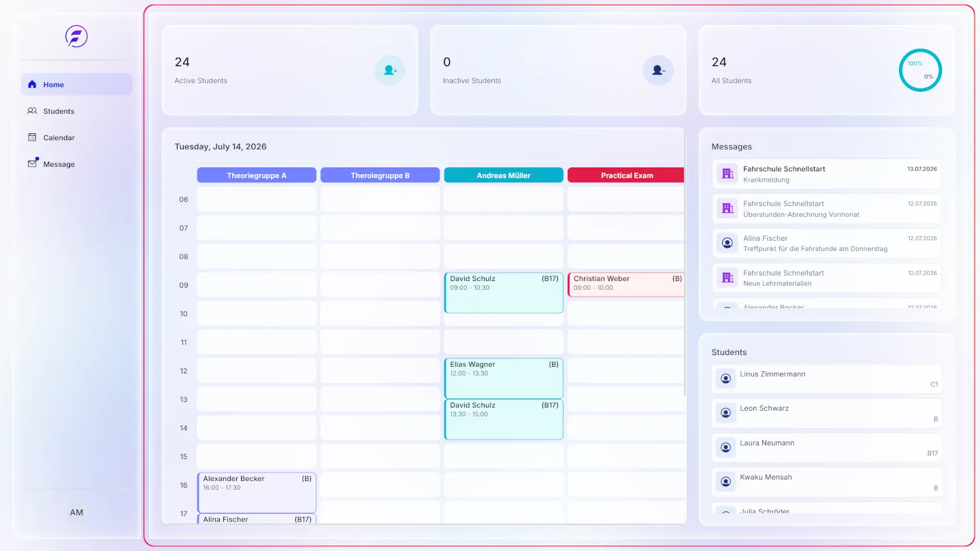Click the add-user icon on Active Students card
The image size is (980, 551).
point(390,70)
